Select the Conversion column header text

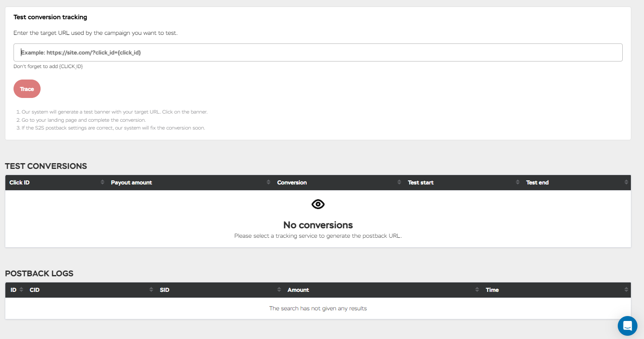click(291, 182)
